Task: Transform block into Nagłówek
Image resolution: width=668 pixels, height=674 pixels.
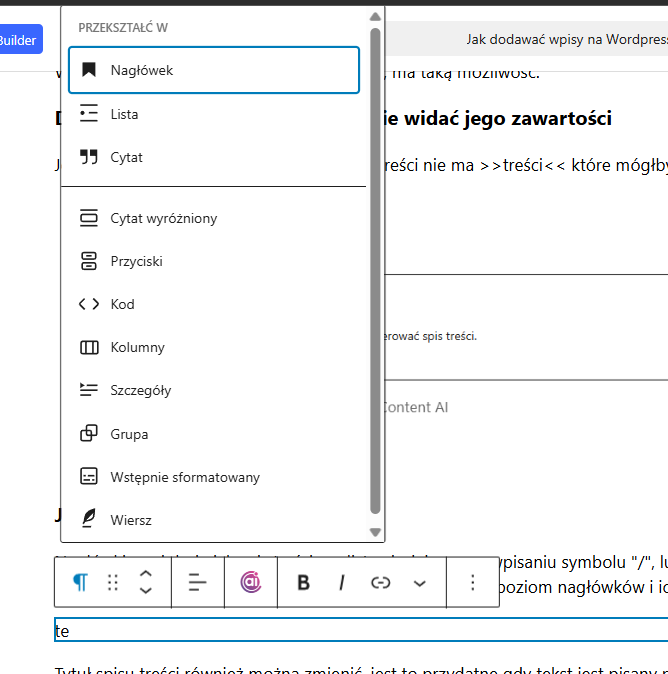Action: (x=213, y=70)
